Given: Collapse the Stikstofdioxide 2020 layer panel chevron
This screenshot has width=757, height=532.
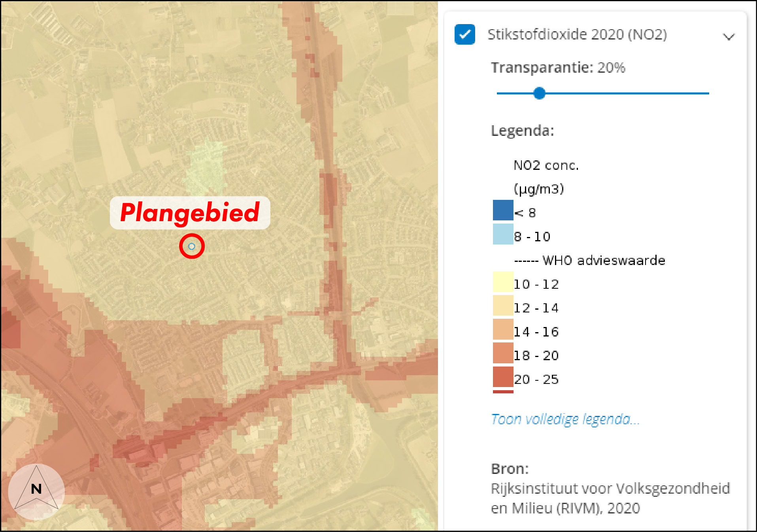Looking at the screenshot, I should (729, 37).
